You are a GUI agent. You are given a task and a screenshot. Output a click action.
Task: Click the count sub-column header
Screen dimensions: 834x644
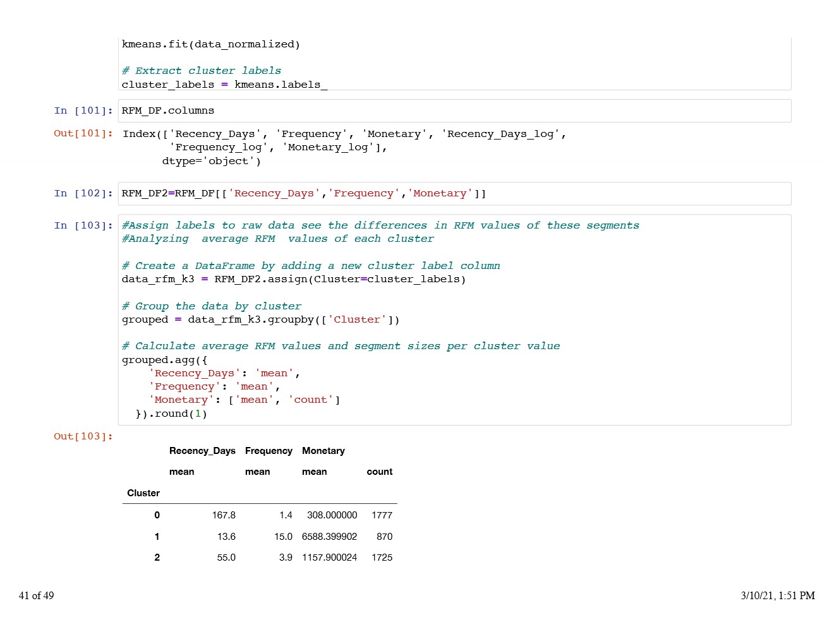click(x=379, y=472)
